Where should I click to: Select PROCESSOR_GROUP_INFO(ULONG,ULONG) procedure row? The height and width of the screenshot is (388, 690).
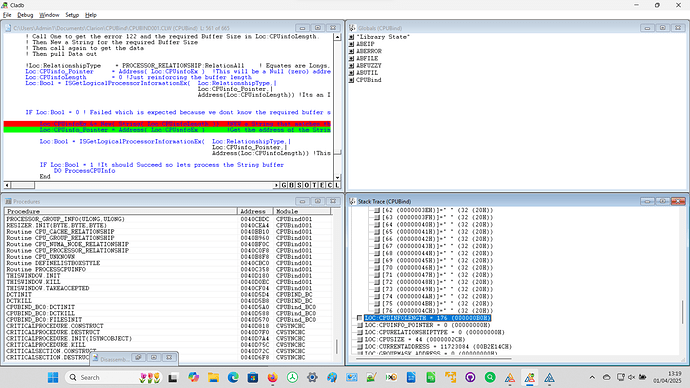(168, 219)
